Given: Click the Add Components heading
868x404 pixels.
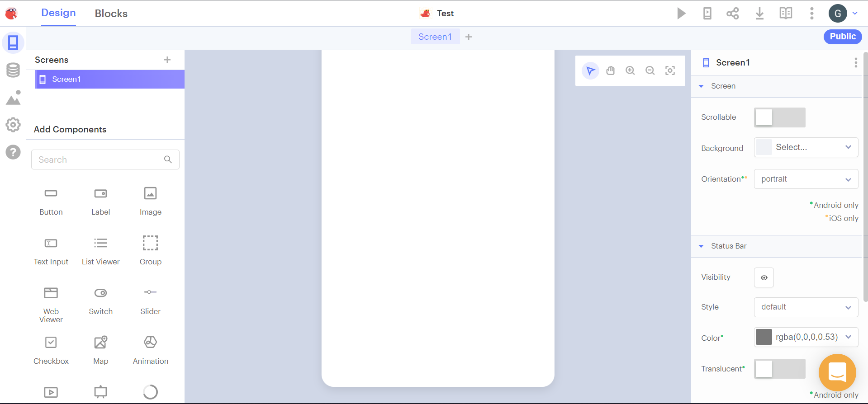Looking at the screenshot, I should (70, 129).
